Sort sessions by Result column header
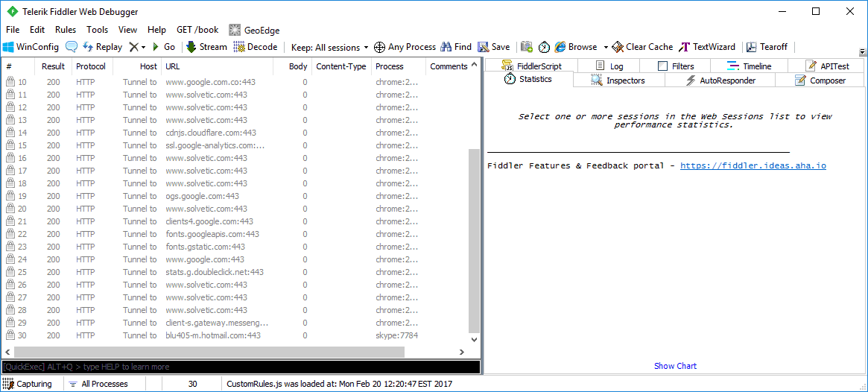This screenshot has height=392, width=868. tap(53, 66)
